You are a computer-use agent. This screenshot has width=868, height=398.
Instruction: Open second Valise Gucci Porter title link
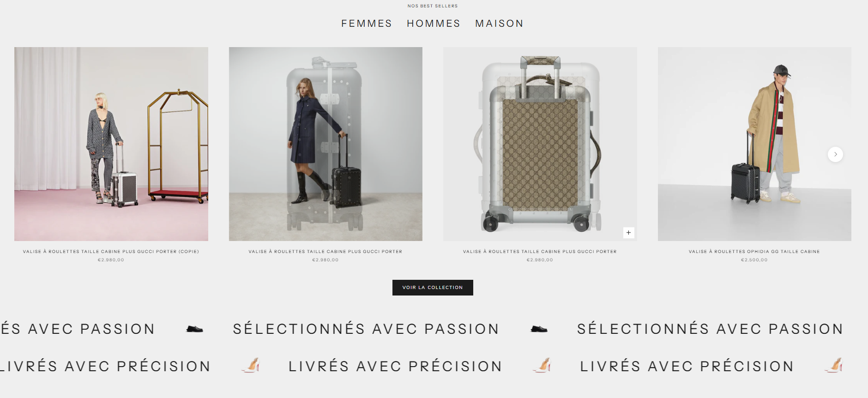pos(325,252)
